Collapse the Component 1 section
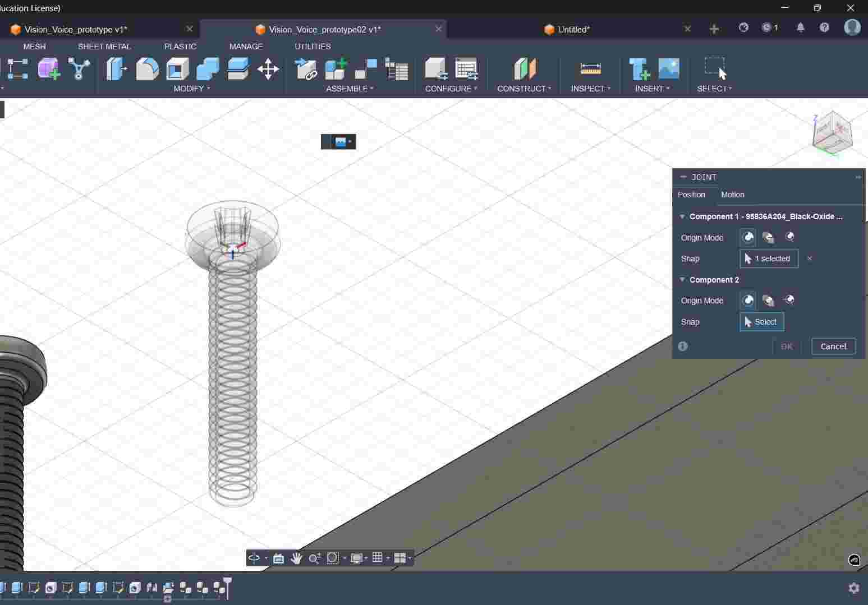Viewport: 868px width, 605px height. [682, 216]
